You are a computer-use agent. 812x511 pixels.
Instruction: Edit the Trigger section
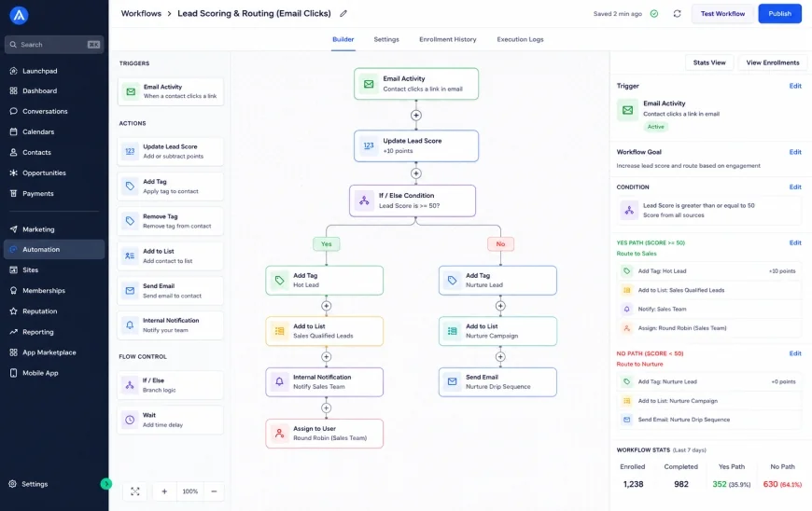[795, 86]
